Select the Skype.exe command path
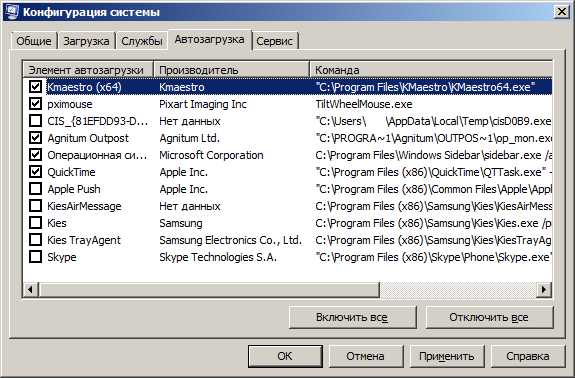This screenshot has height=378, width=575. (433, 257)
